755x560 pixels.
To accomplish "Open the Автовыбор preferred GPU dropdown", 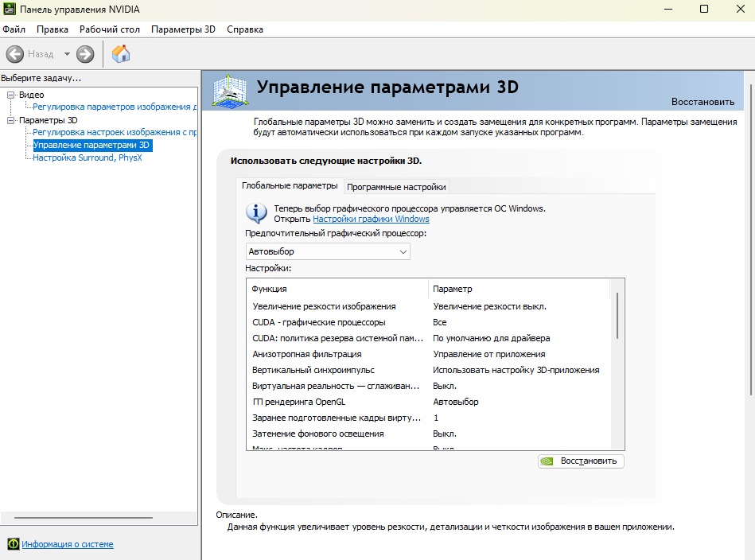I will point(328,251).
